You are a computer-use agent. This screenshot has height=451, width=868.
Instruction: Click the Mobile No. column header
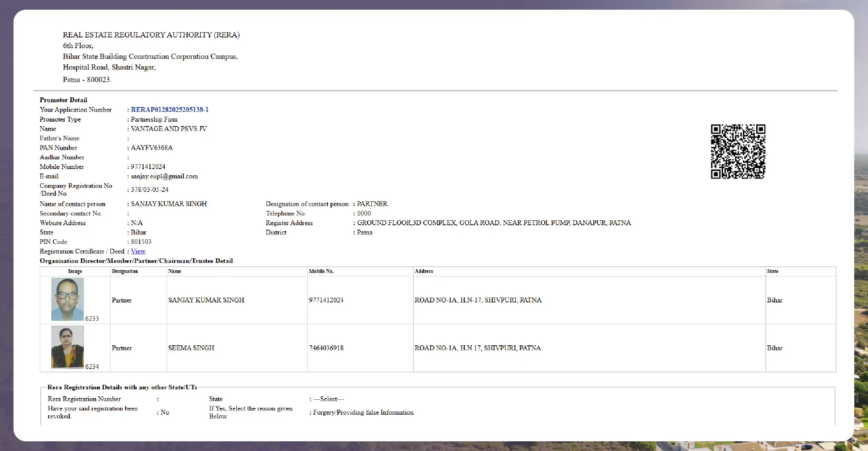(x=321, y=271)
